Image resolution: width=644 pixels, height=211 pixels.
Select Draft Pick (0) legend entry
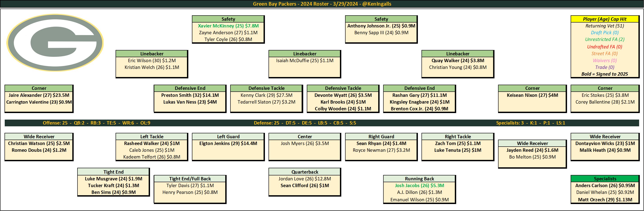(605, 32)
